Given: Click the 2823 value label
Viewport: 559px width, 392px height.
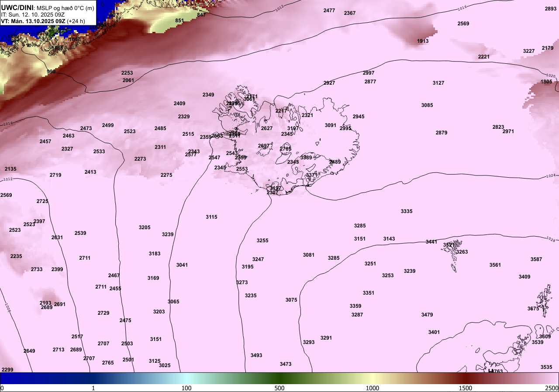Looking at the screenshot, I should (498, 127).
